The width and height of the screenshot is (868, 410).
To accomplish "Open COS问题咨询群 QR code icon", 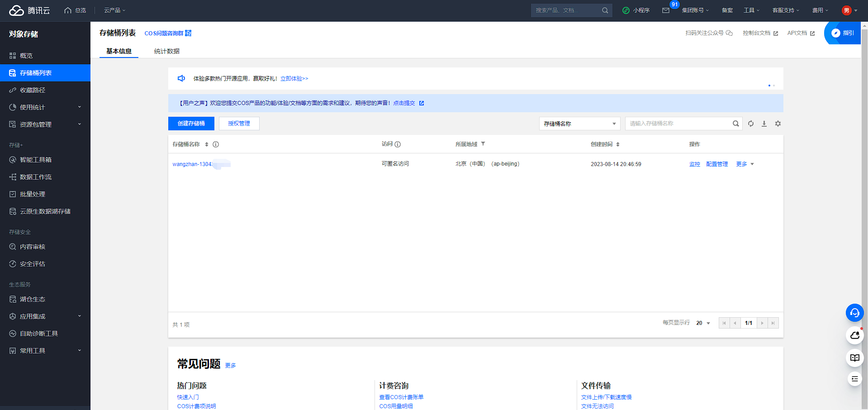I will click(188, 33).
